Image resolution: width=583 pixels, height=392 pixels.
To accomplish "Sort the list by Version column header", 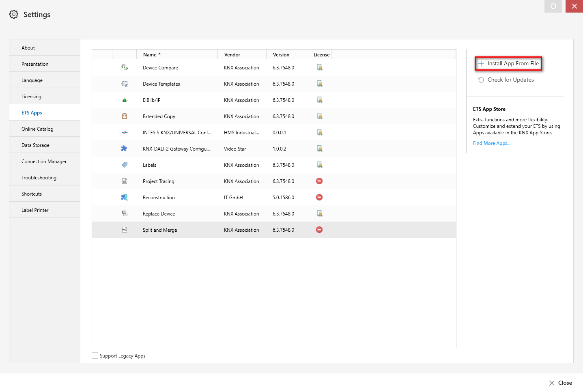I will point(281,55).
